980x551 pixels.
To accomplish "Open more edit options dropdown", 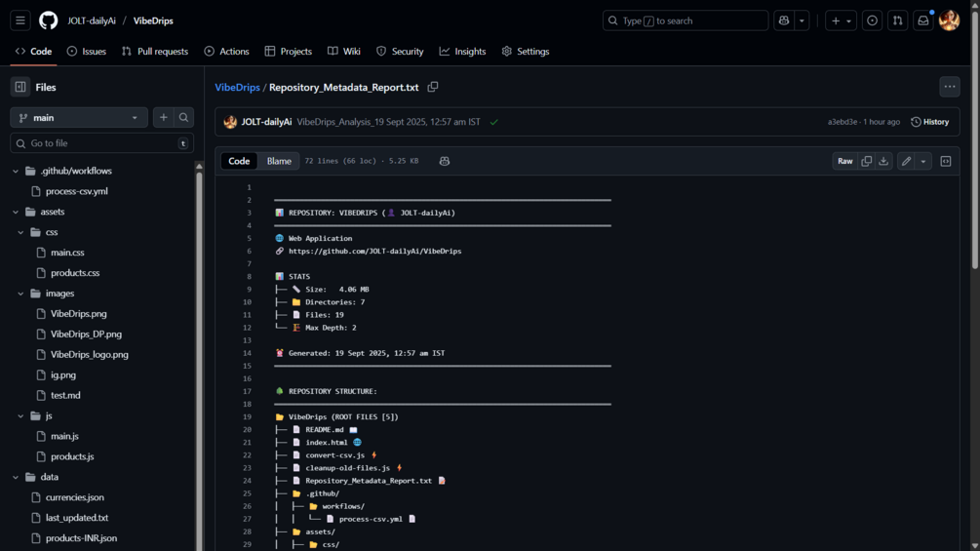I will point(923,161).
